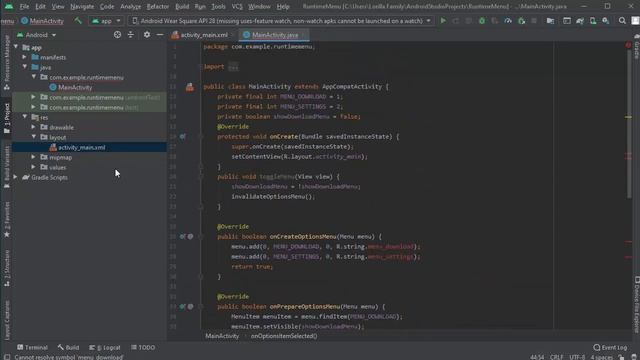The height and width of the screenshot is (360, 640).
Task: Open the Terminal tool window
Action: coord(32,347)
